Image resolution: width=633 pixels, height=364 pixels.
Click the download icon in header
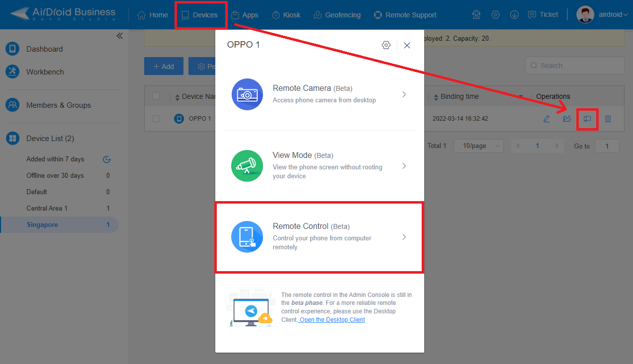click(514, 15)
